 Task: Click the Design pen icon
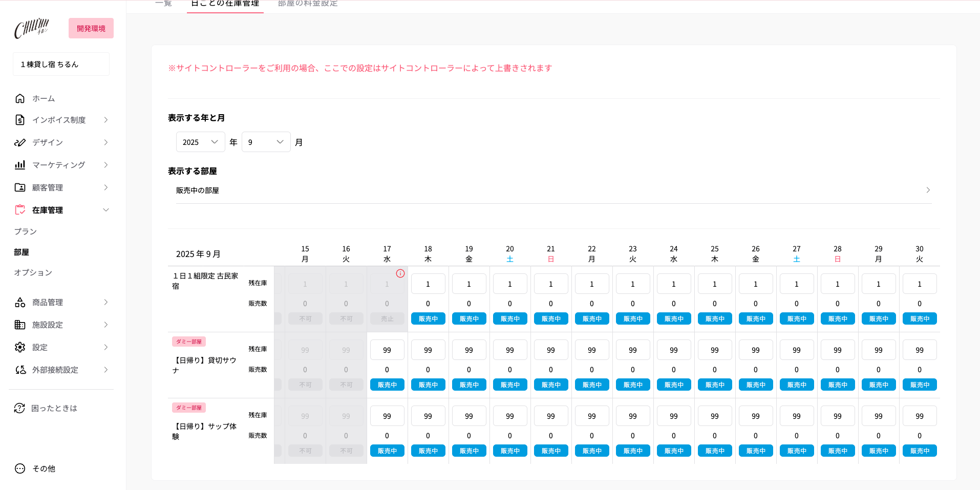point(20,142)
